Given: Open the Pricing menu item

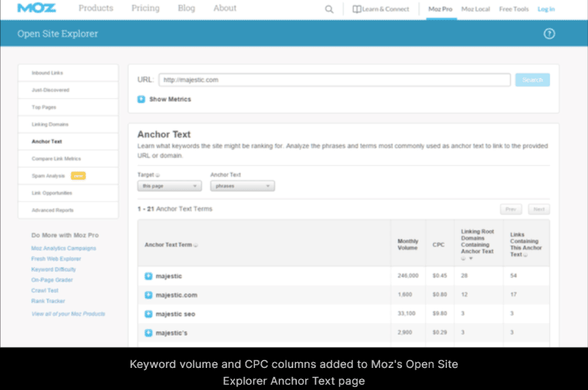Looking at the screenshot, I should [x=145, y=8].
